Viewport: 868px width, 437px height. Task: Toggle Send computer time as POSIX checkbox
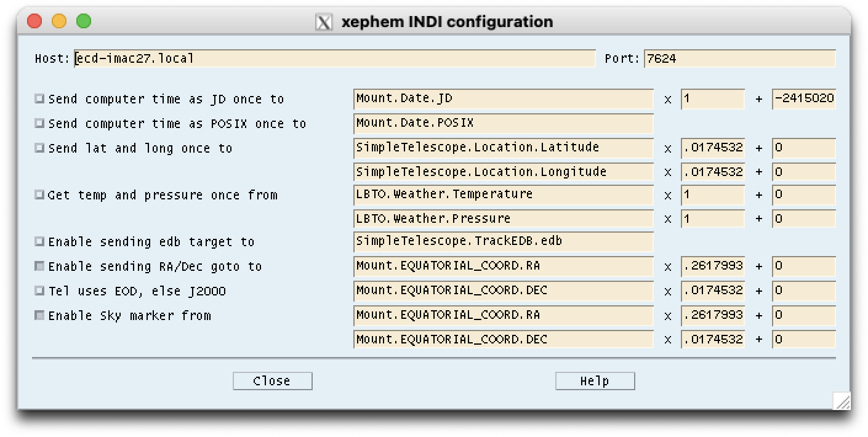[39, 123]
